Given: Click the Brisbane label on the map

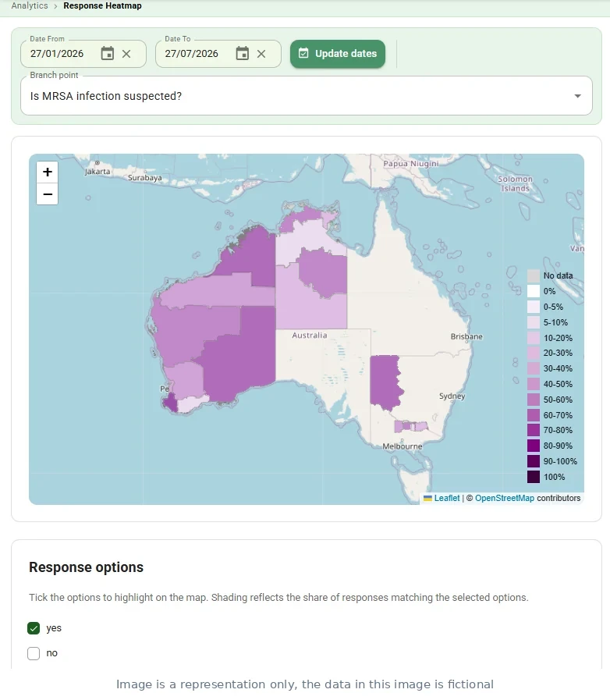Looking at the screenshot, I should click(466, 336).
